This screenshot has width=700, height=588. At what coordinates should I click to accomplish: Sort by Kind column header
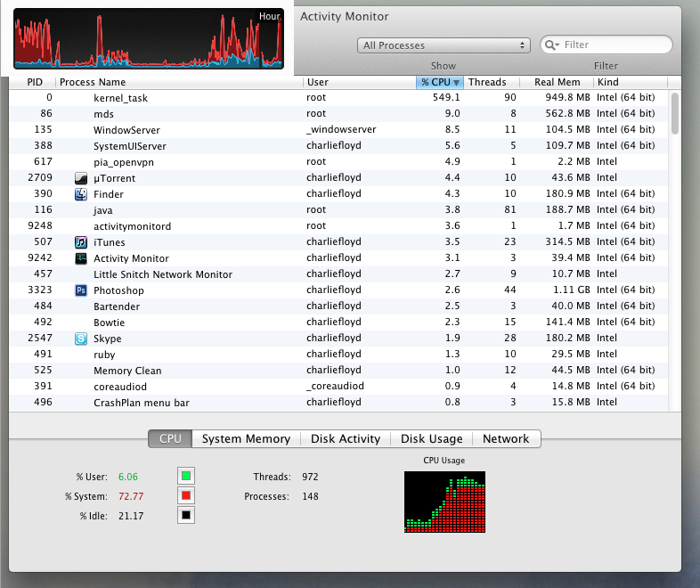point(631,82)
